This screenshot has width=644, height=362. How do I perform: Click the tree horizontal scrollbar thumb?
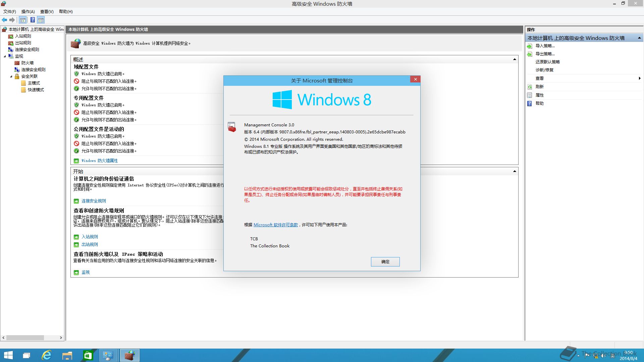(25, 338)
